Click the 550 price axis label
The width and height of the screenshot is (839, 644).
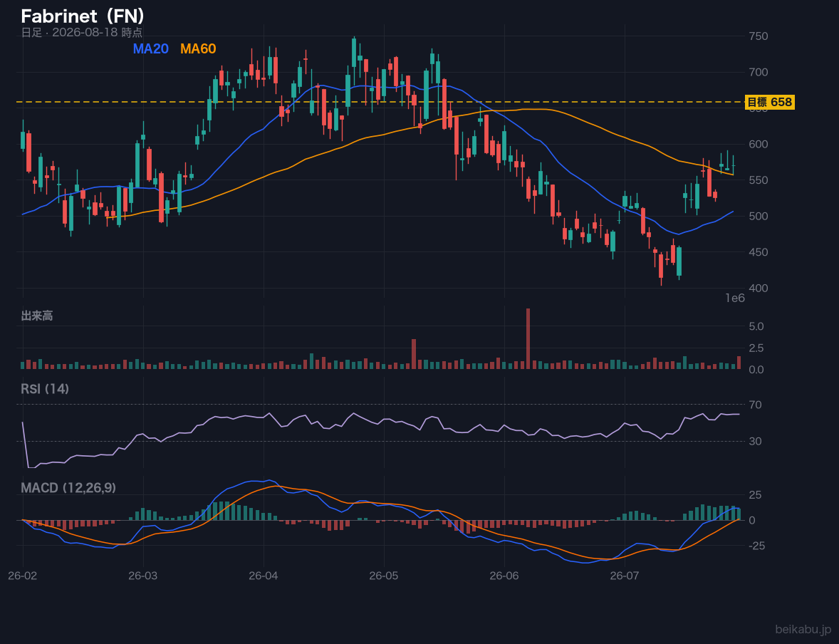(x=759, y=180)
